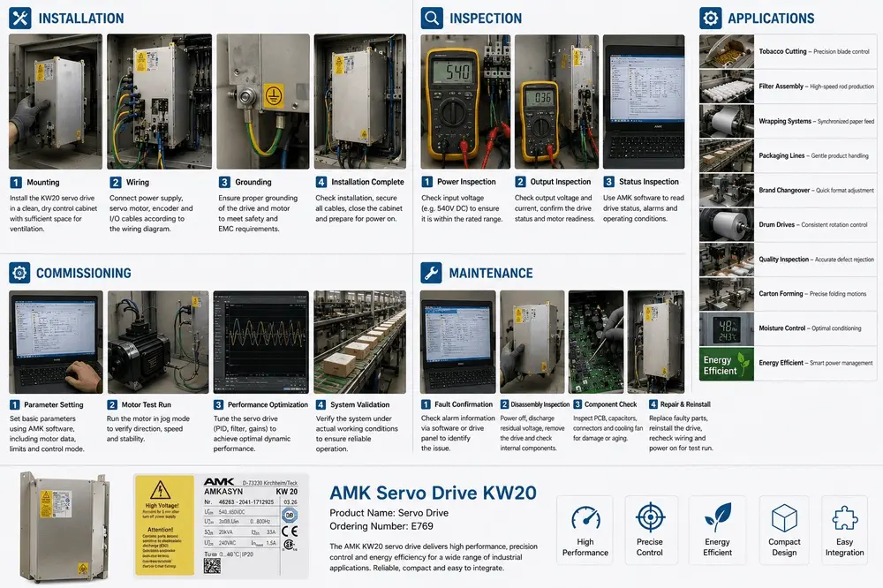Click the Fault Confirmation step label
This screenshot has height=588, width=883.
464,404
